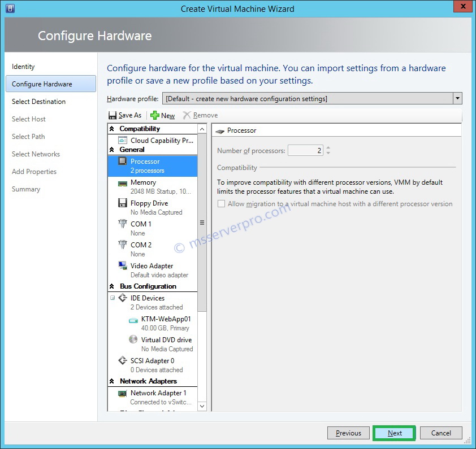The image size is (476, 449).
Task: Decrease number of processors with down arrow
Action: [x=328, y=153]
